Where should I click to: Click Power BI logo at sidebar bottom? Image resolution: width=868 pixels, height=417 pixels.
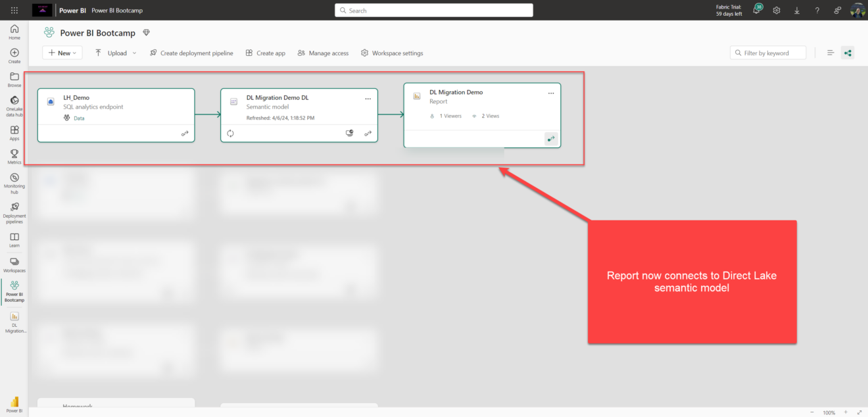pyautogui.click(x=14, y=403)
